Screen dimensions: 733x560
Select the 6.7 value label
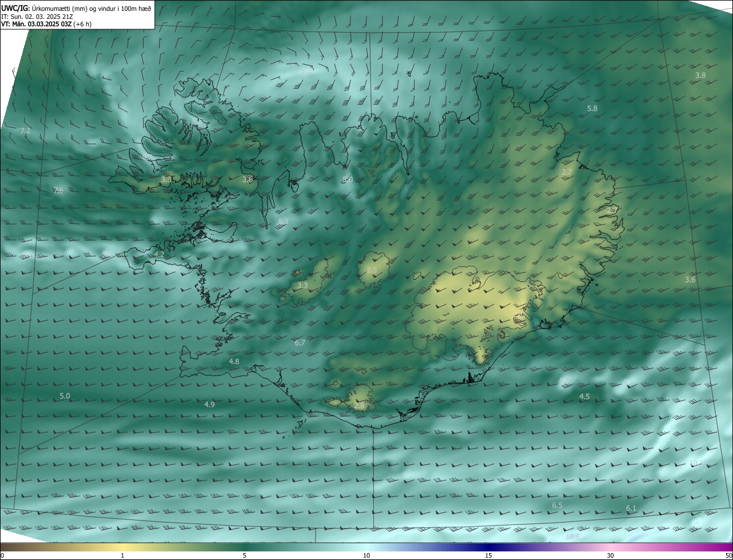[300, 342]
